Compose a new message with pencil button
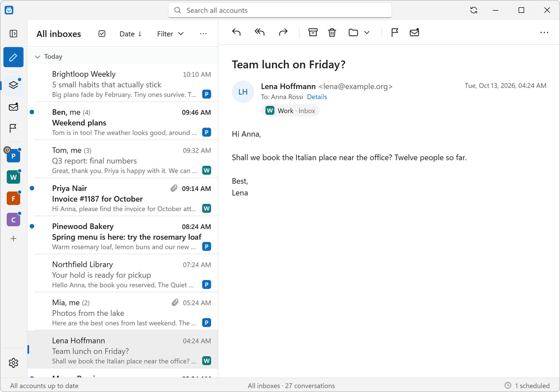Viewport: 560px width, 392px height. tap(13, 57)
